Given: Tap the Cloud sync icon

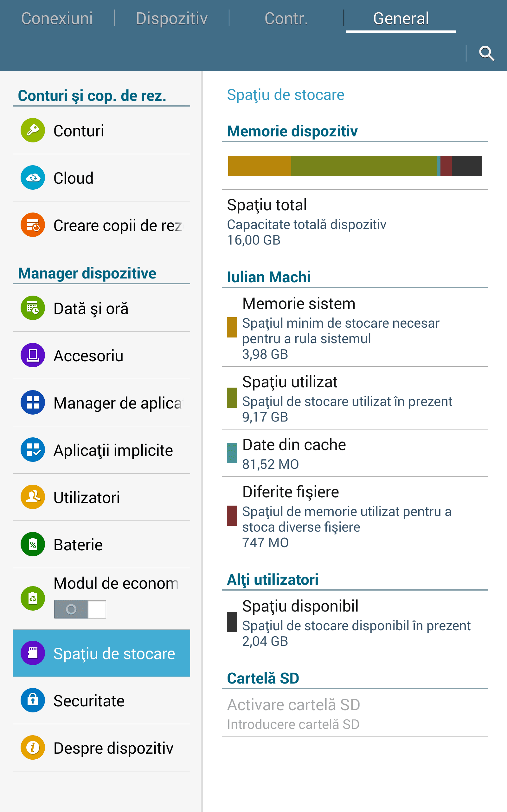Looking at the screenshot, I should point(33,178).
